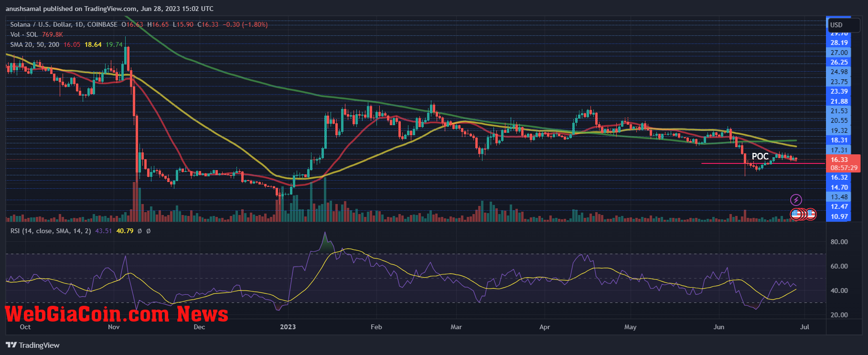Image resolution: width=868 pixels, height=355 pixels.
Task: Click the 28.19 price level label
Action: 839,43
